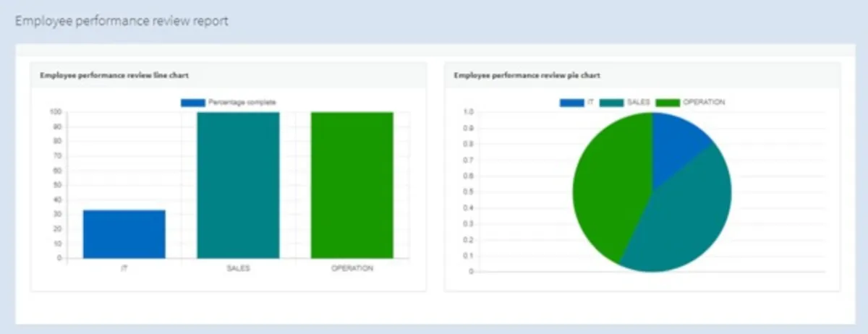Click the teal SALES bar
This screenshot has width=868, height=334.
[x=238, y=185]
